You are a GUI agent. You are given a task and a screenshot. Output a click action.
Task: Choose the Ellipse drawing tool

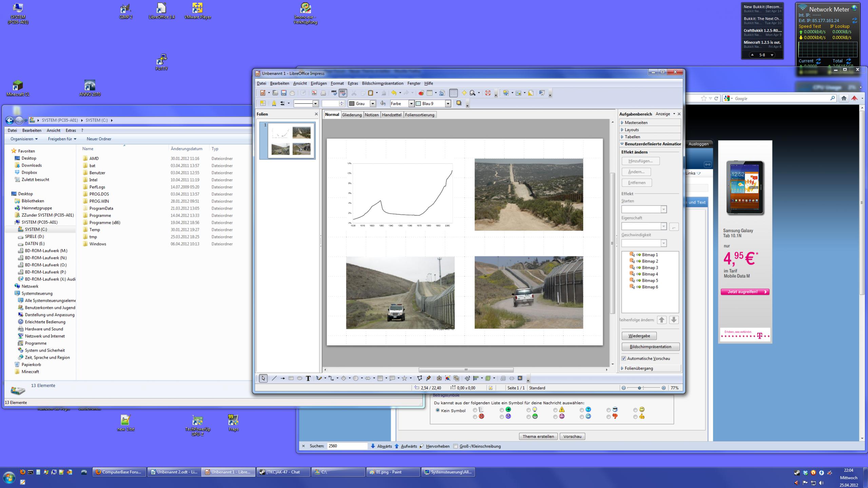point(300,378)
